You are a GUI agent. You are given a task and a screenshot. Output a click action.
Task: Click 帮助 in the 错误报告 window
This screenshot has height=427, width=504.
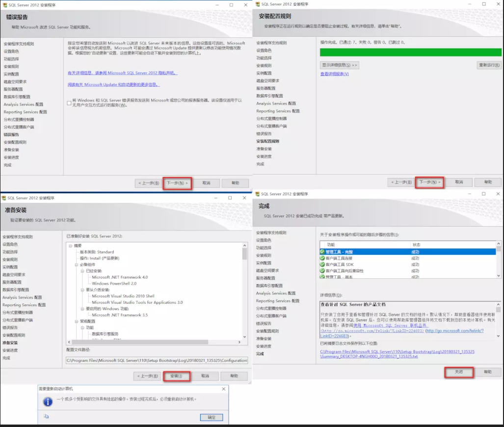(235, 183)
